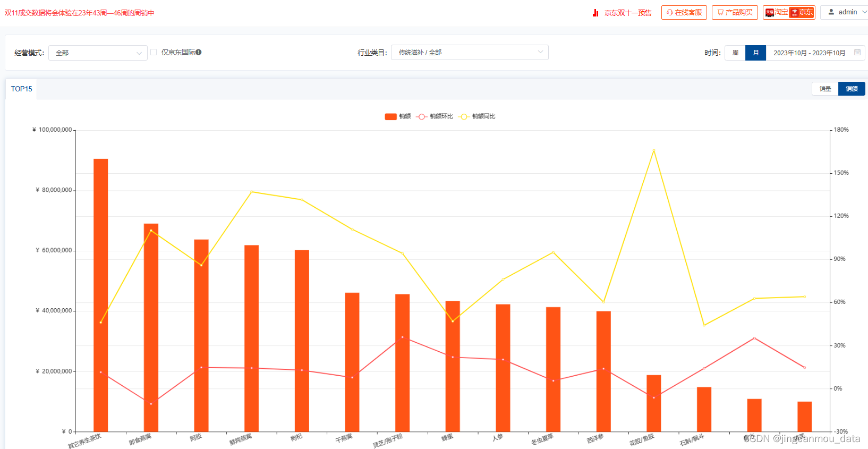
Task: Click the 即食燕窝 bar
Action: [x=151, y=327]
